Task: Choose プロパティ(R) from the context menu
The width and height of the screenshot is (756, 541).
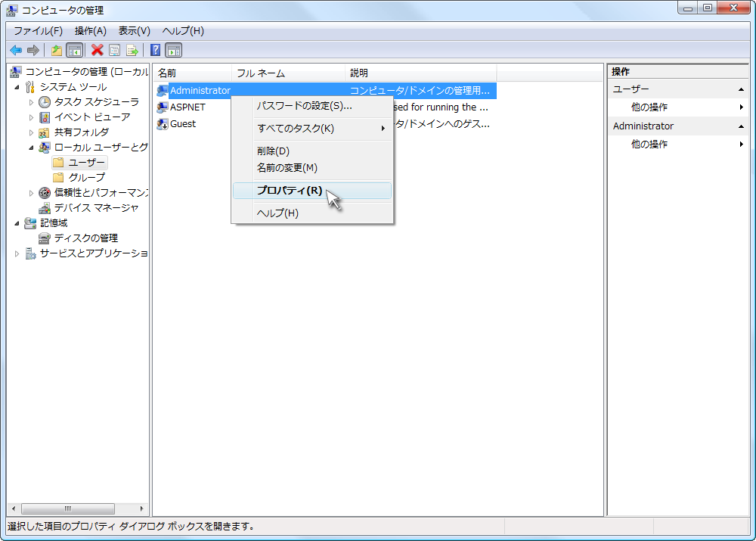Action: coord(289,191)
